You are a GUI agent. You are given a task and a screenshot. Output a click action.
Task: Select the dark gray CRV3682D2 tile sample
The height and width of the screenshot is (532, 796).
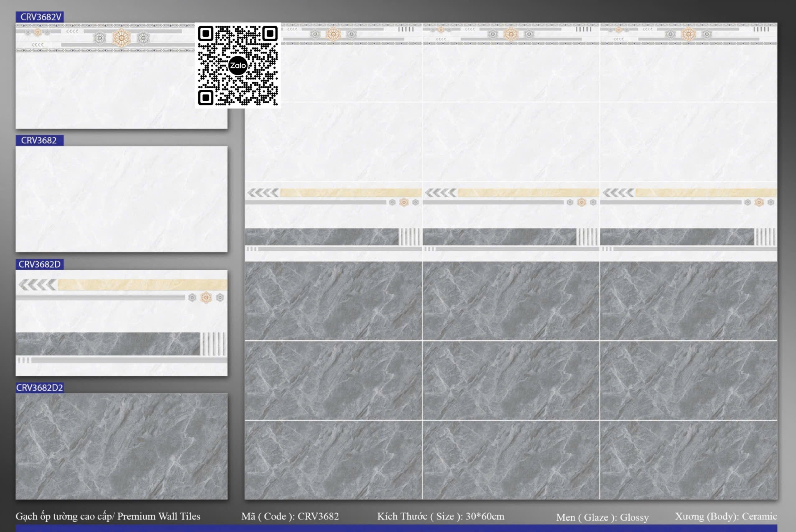[122, 446]
